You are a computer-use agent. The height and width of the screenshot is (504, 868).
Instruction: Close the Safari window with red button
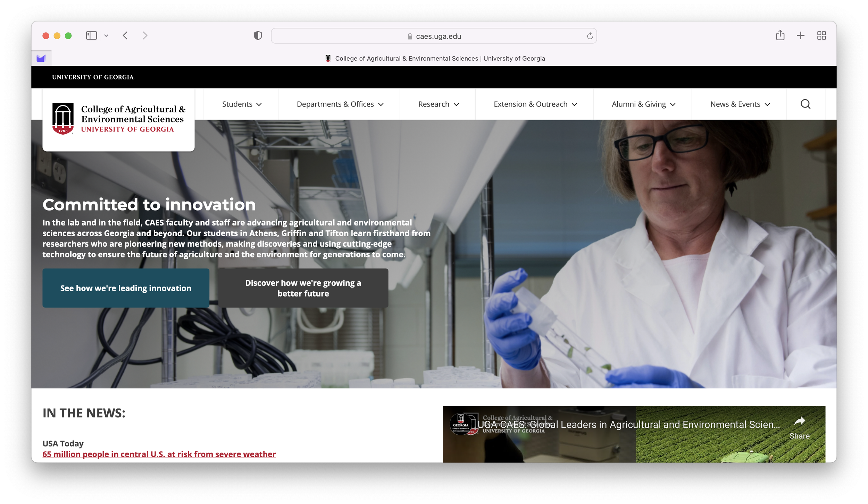click(46, 36)
